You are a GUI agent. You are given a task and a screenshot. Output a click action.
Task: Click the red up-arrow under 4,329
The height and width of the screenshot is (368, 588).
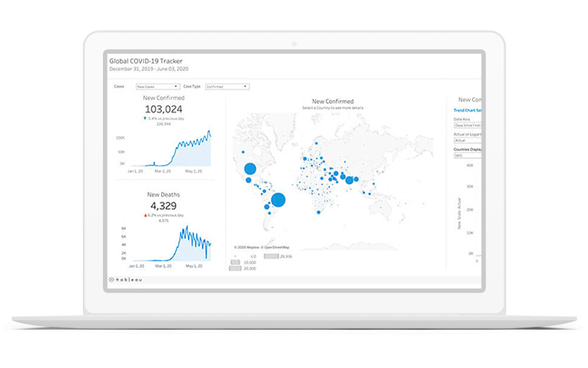146,215
